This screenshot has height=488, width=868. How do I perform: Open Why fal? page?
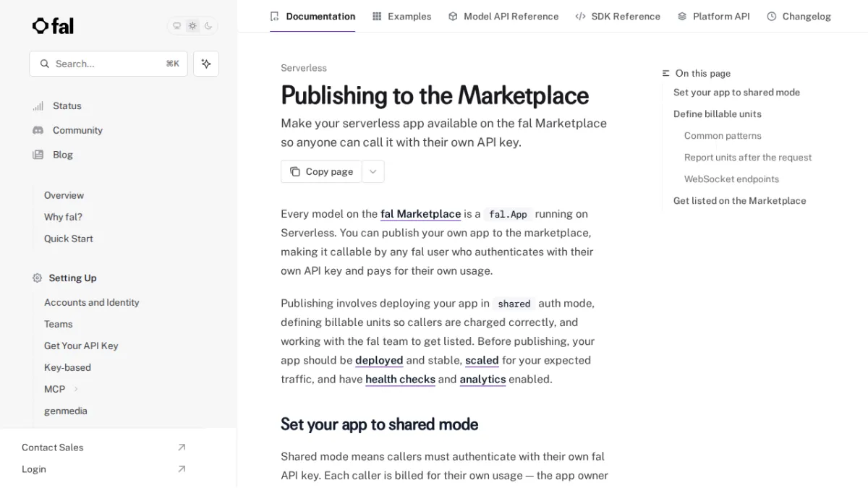pos(63,217)
